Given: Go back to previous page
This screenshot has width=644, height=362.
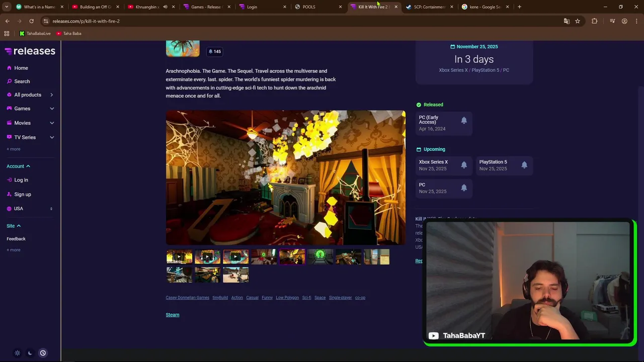Looking at the screenshot, I should 7,21.
